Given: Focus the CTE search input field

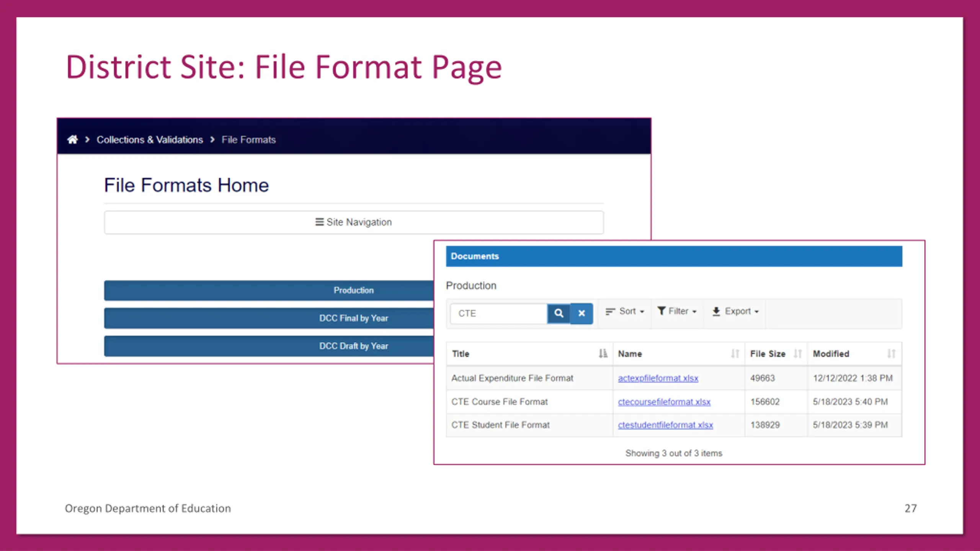Looking at the screenshot, I should pos(499,313).
